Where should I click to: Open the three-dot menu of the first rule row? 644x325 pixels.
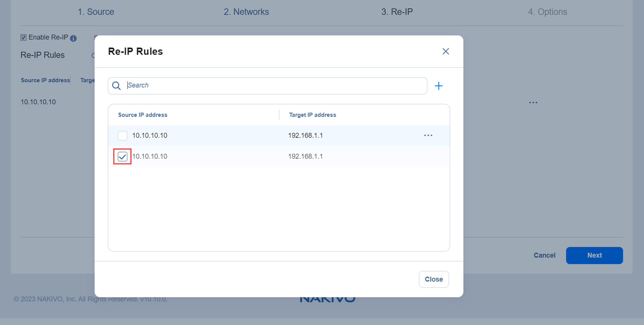[x=428, y=135]
